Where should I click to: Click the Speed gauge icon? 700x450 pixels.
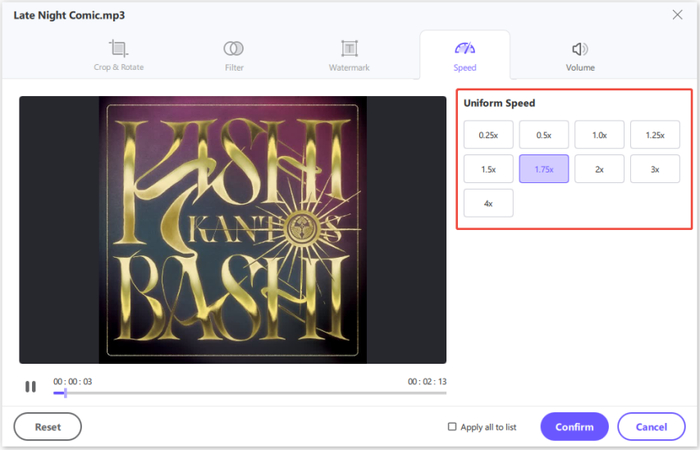pos(465,48)
